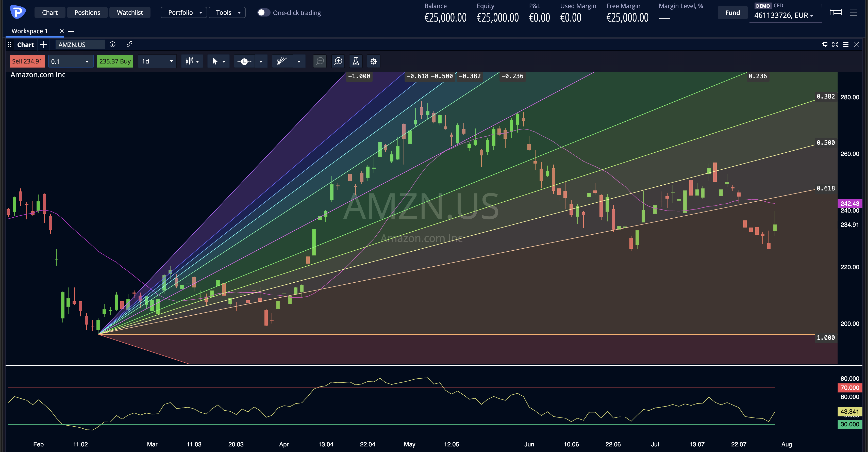This screenshot has height=452, width=868.
Task: Click Amazon.com Inc chart title
Action: pyautogui.click(x=38, y=75)
